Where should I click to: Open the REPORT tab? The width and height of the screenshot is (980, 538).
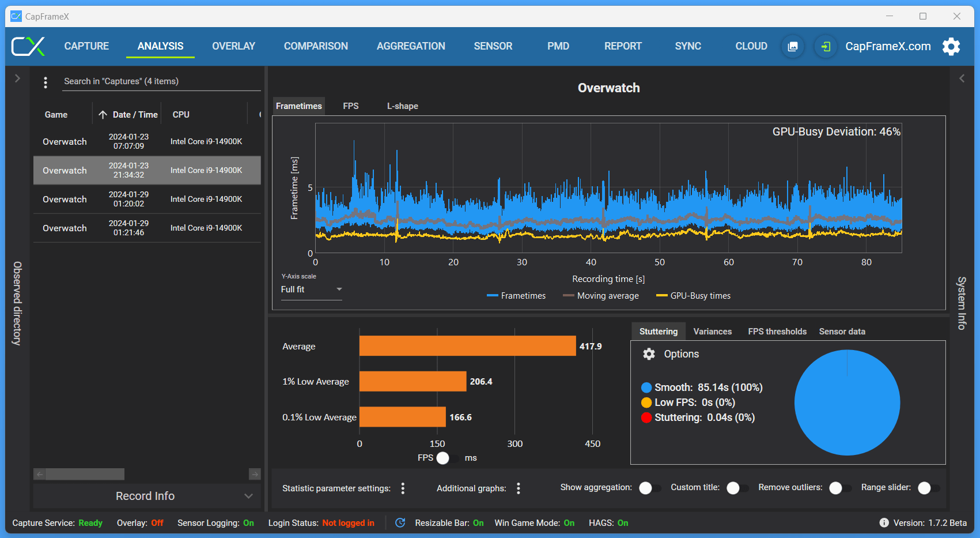tap(623, 46)
